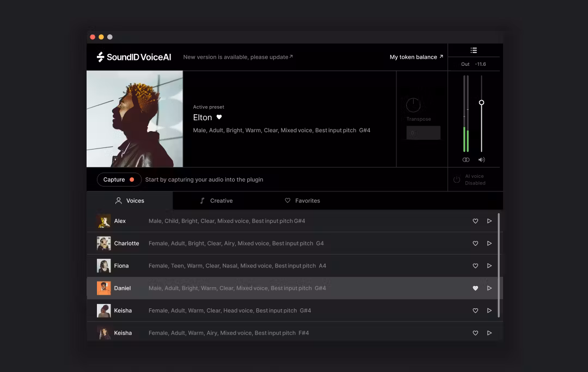Screen dimensions: 588x372
Task: Open the preset list icon in top right
Action: point(474,49)
